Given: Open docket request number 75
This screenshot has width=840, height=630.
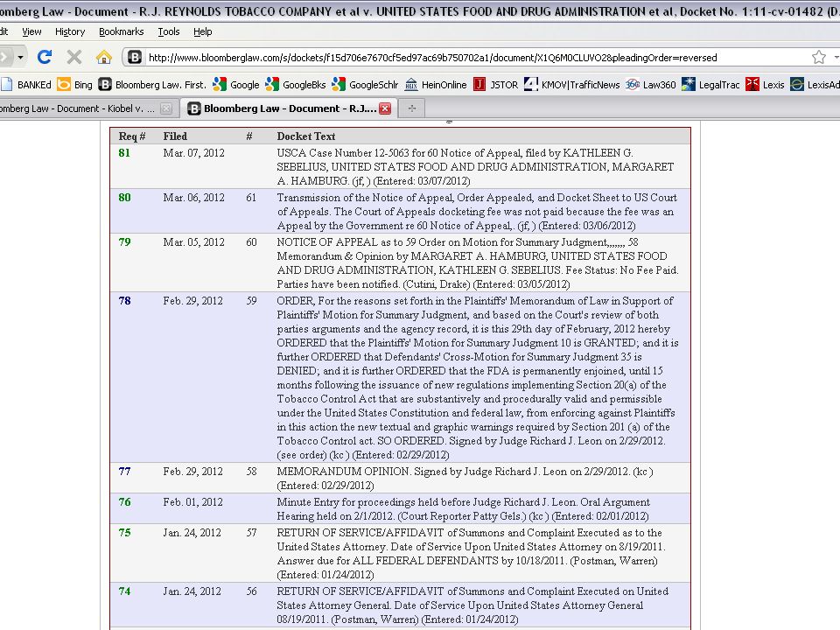Looking at the screenshot, I should 124,532.
